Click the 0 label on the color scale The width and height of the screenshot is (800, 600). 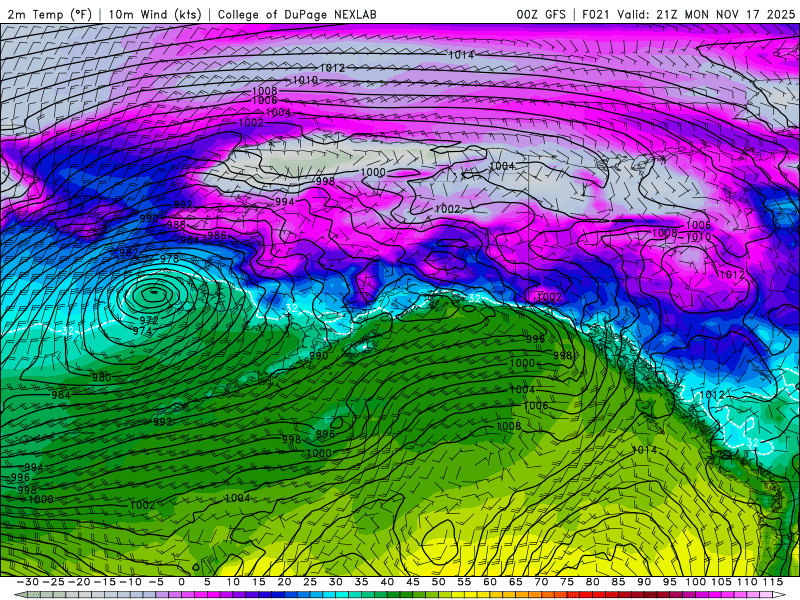click(182, 582)
